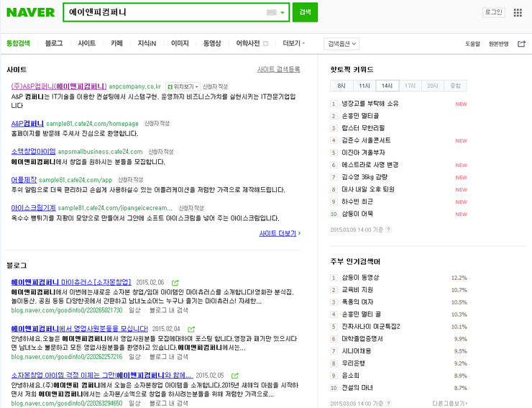Click 다른그룹보기 link
This screenshot has height=408, width=532.
click(x=450, y=403)
